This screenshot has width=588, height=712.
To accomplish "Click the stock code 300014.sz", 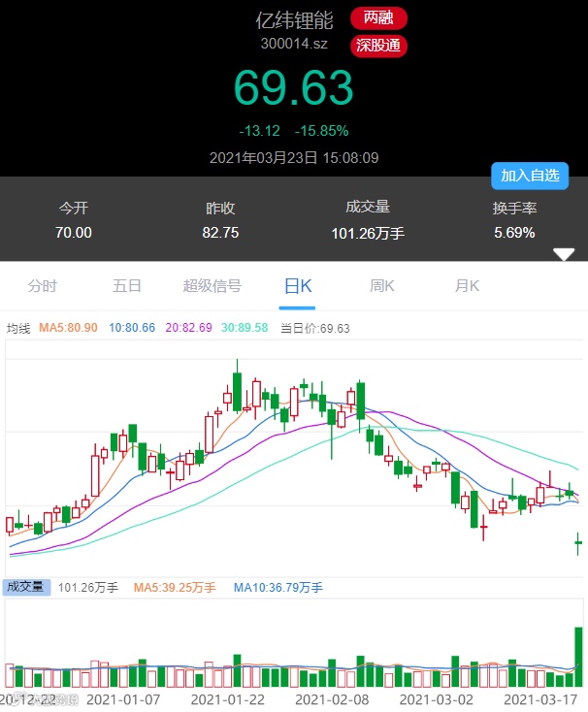I will coord(294,44).
